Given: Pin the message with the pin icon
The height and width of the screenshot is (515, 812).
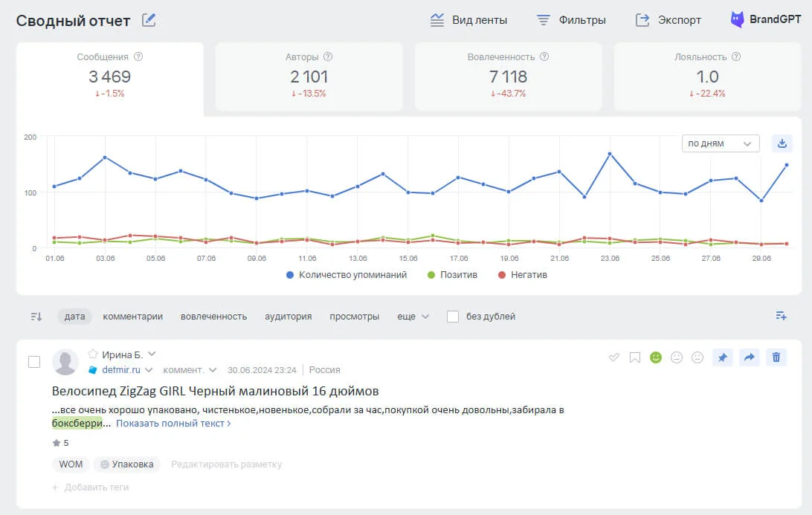Looking at the screenshot, I should coord(722,357).
